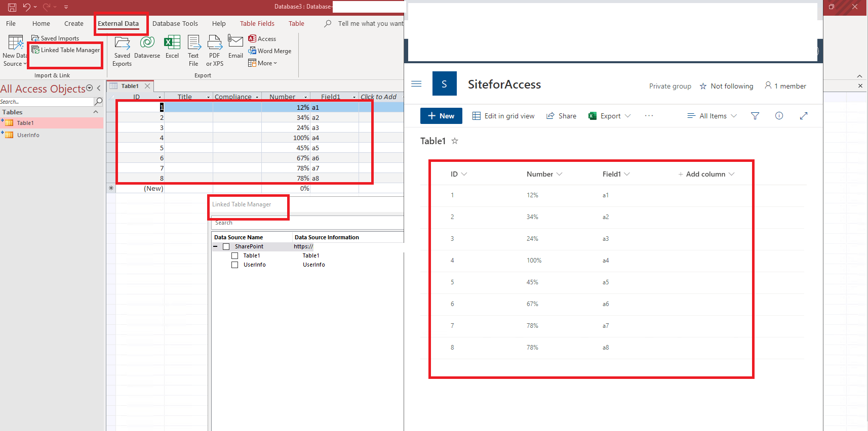Viewport: 868px width, 431px height.
Task: Click the Email export icon
Action: [x=235, y=42]
